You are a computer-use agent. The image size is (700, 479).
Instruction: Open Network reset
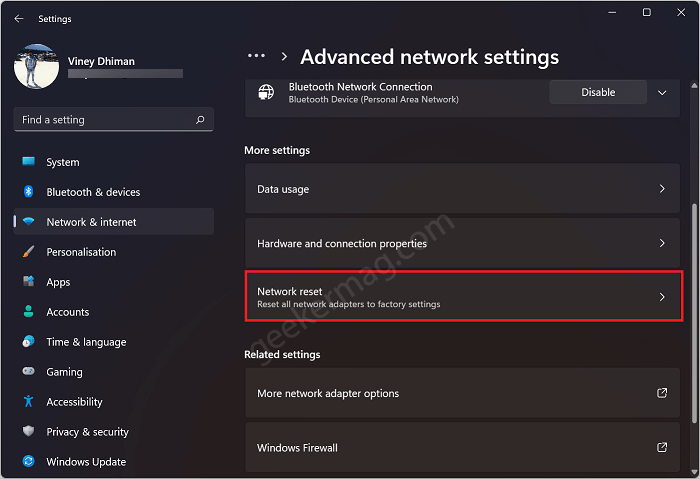462,297
